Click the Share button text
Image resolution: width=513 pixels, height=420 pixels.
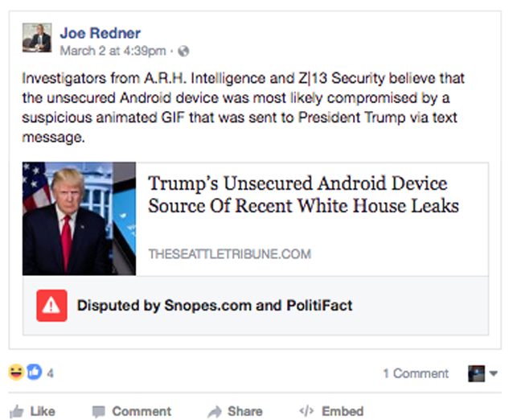pos(245,411)
